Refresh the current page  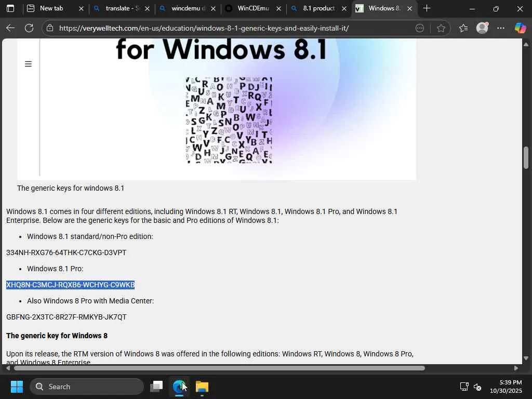tap(29, 28)
